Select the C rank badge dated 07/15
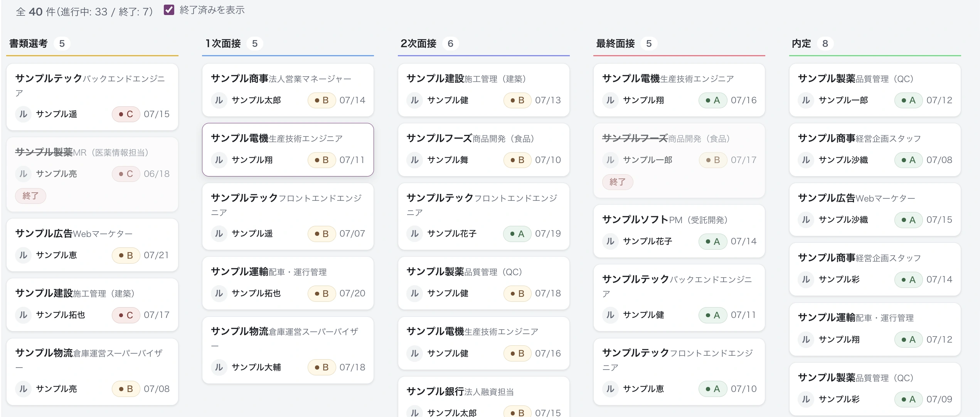980x417 pixels. [x=126, y=114]
